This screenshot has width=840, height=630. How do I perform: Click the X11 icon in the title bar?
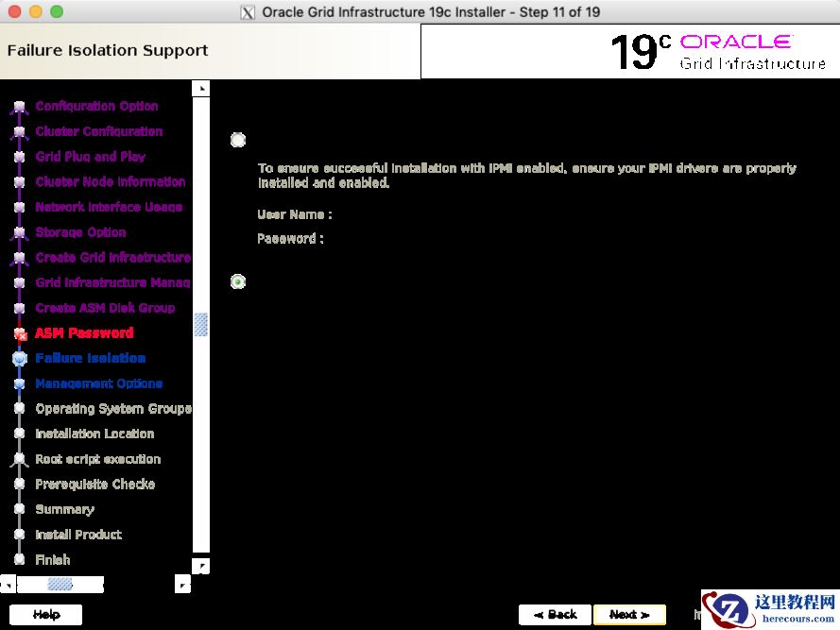coord(247,12)
